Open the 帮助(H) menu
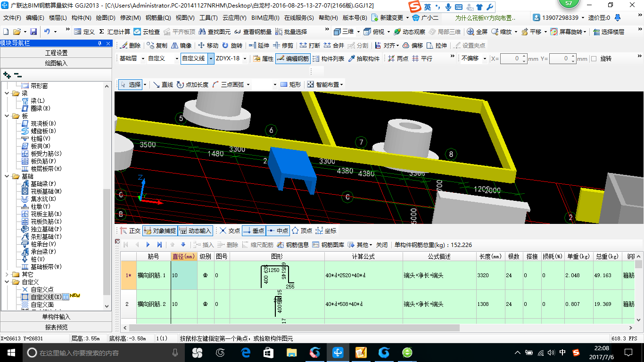Screen dimensions: 644x362 point(328,18)
